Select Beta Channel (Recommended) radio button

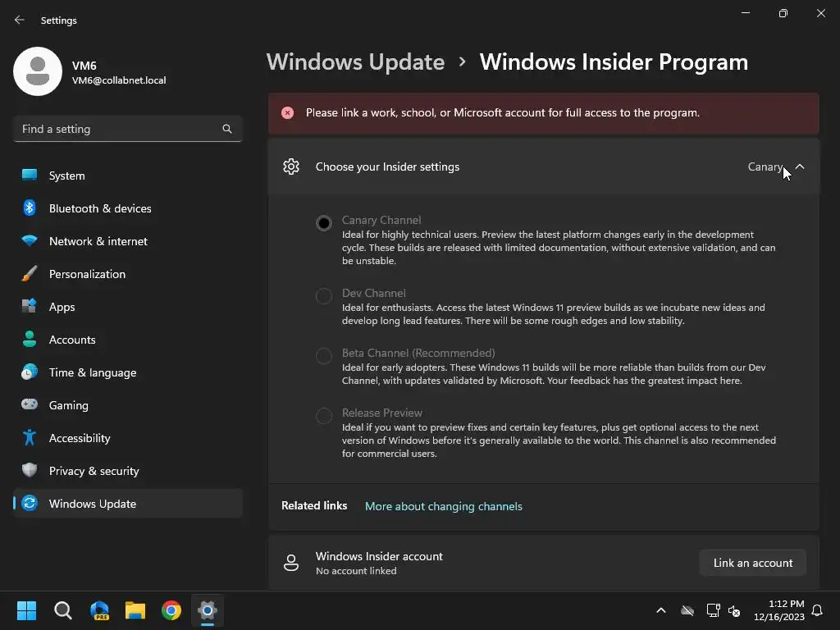(323, 356)
